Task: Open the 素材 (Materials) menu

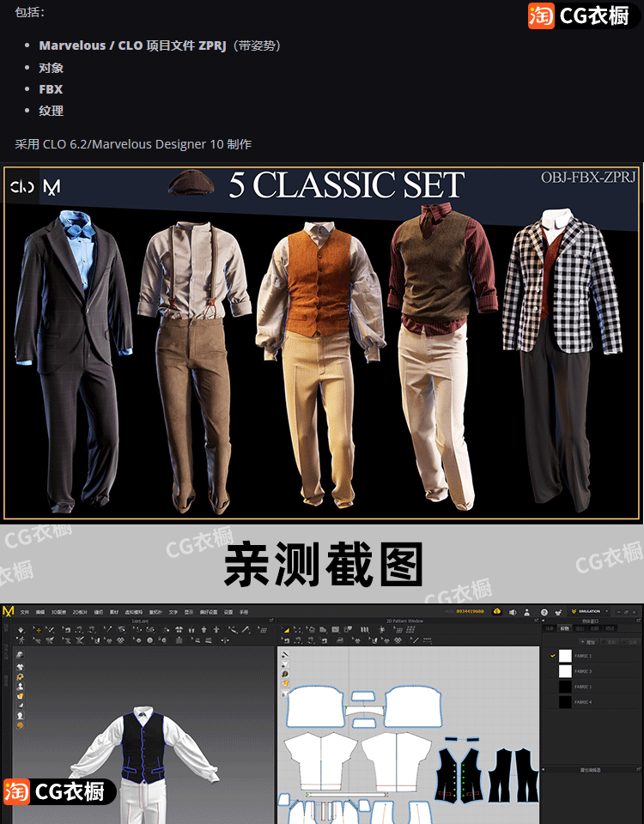Action: click(x=114, y=612)
